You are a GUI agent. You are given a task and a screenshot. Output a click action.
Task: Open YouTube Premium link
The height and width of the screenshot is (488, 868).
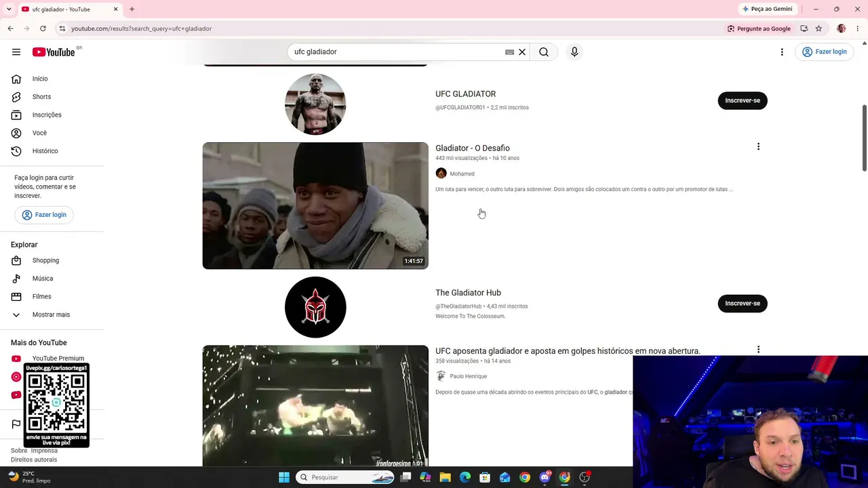[x=58, y=359]
